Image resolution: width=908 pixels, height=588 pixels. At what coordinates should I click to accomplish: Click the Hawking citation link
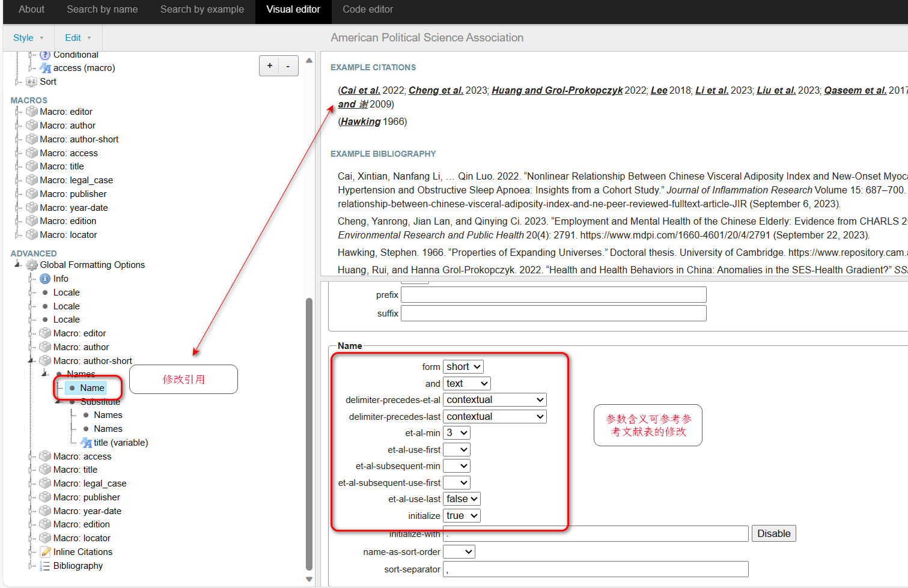point(361,122)
